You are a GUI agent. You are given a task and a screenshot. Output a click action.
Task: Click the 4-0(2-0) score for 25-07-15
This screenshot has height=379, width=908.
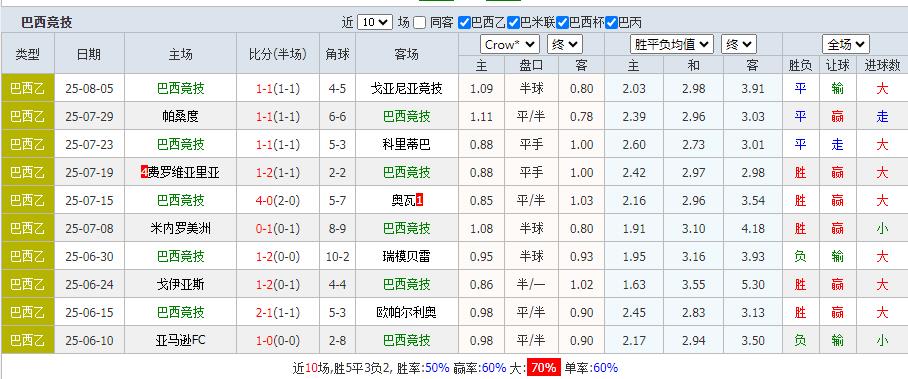[x=278, y=201]
